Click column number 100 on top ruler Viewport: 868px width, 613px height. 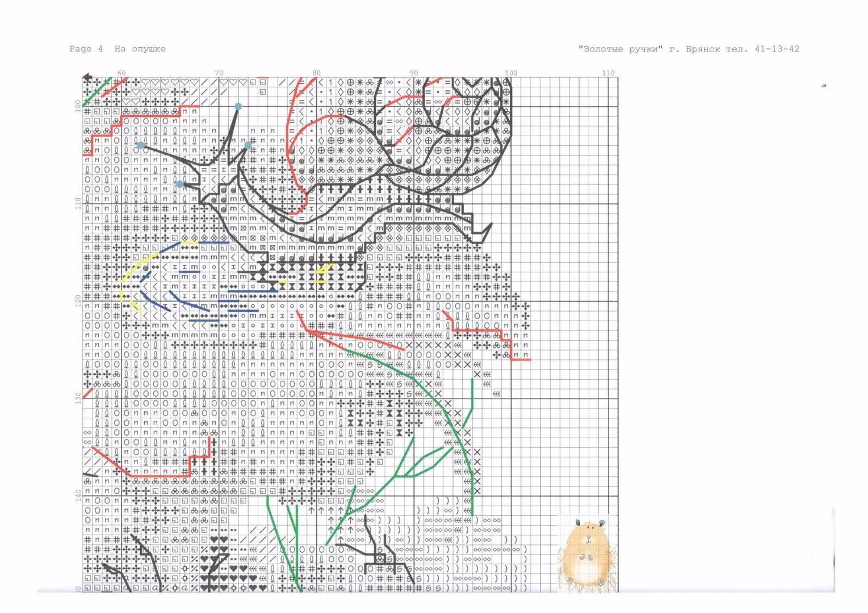[x=511, y=73]
